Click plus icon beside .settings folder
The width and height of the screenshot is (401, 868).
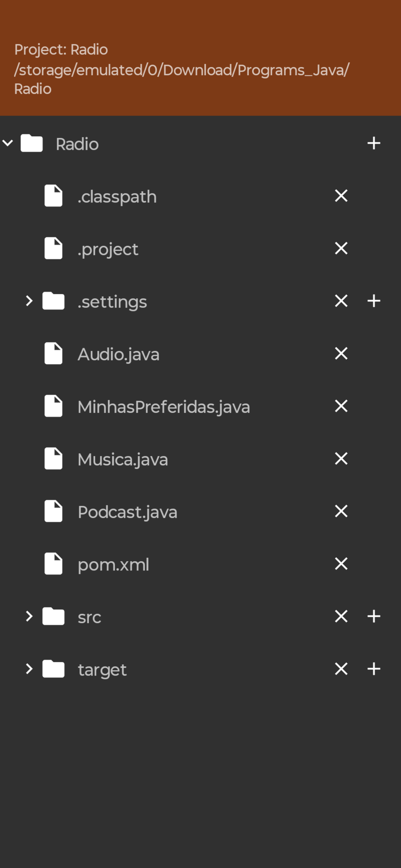[374, 301]
